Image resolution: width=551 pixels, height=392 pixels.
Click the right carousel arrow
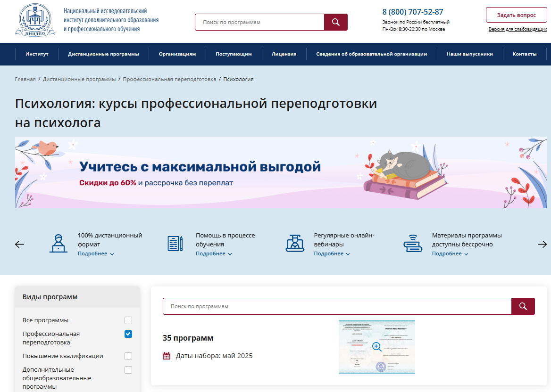click(542, 244)
